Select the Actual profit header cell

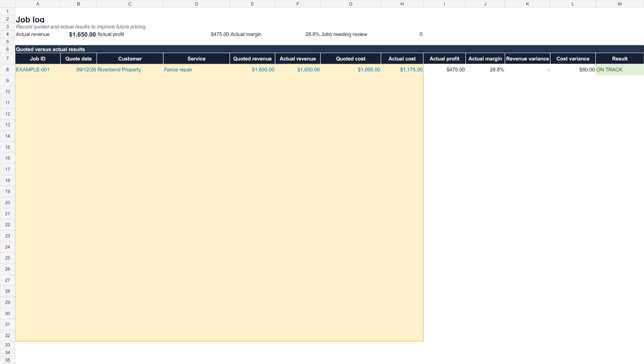point(444,59)
